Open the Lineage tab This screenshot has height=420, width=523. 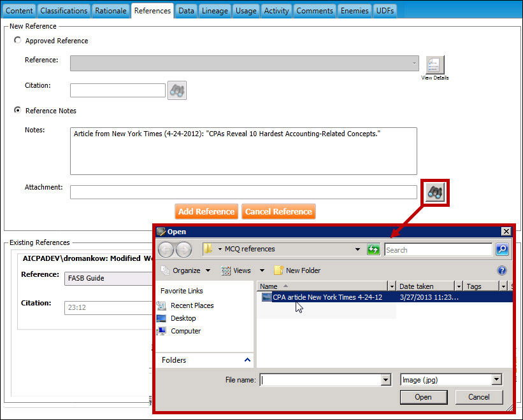(x=214, y=11)
